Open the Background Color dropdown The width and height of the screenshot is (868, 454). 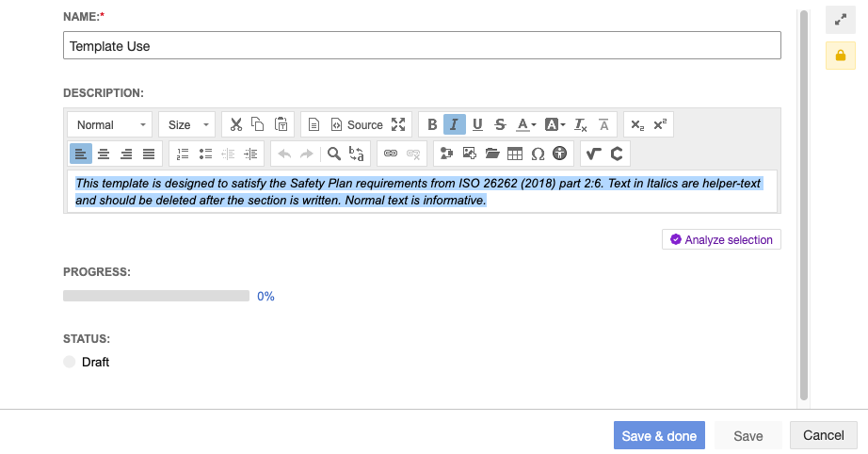(555, 124)
